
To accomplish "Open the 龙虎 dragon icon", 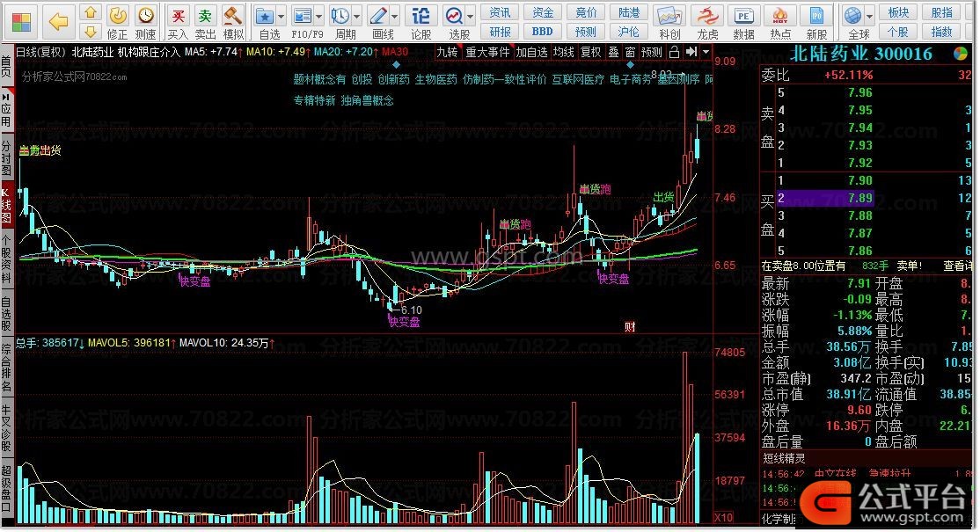I will [707, 16].
